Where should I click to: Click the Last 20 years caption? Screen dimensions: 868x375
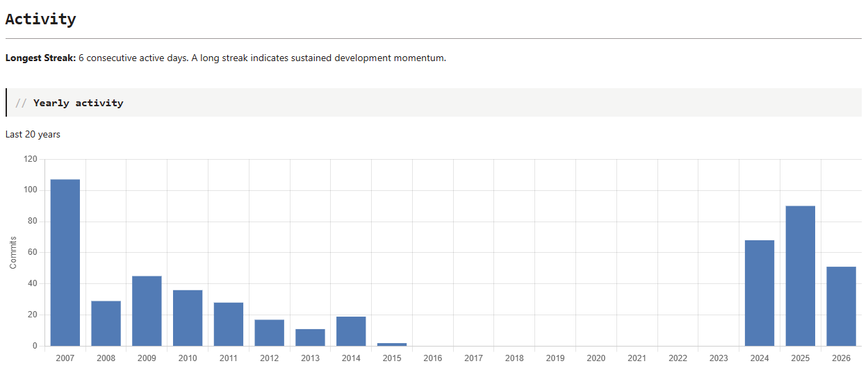(x=33, y=134)
